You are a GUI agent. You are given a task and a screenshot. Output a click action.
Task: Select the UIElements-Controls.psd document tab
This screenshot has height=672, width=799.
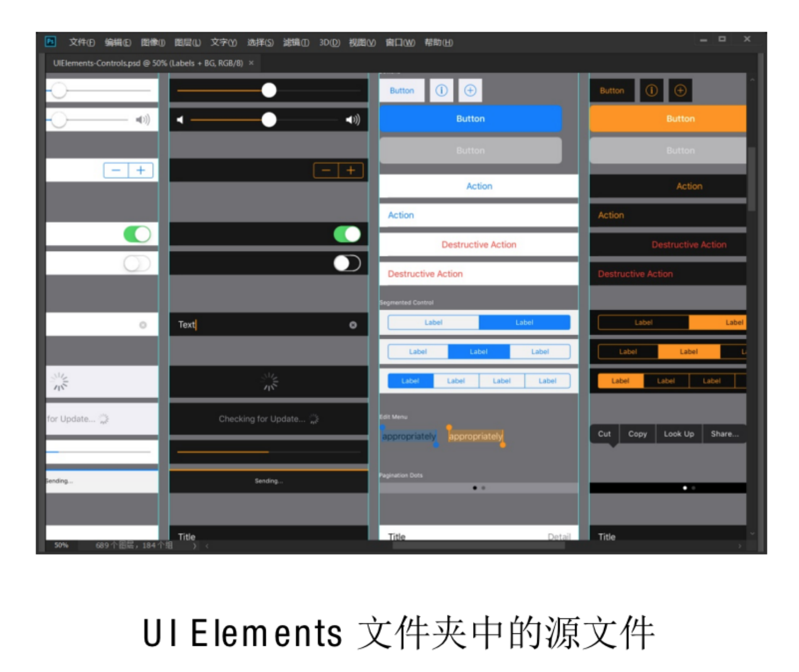(148, 63)
